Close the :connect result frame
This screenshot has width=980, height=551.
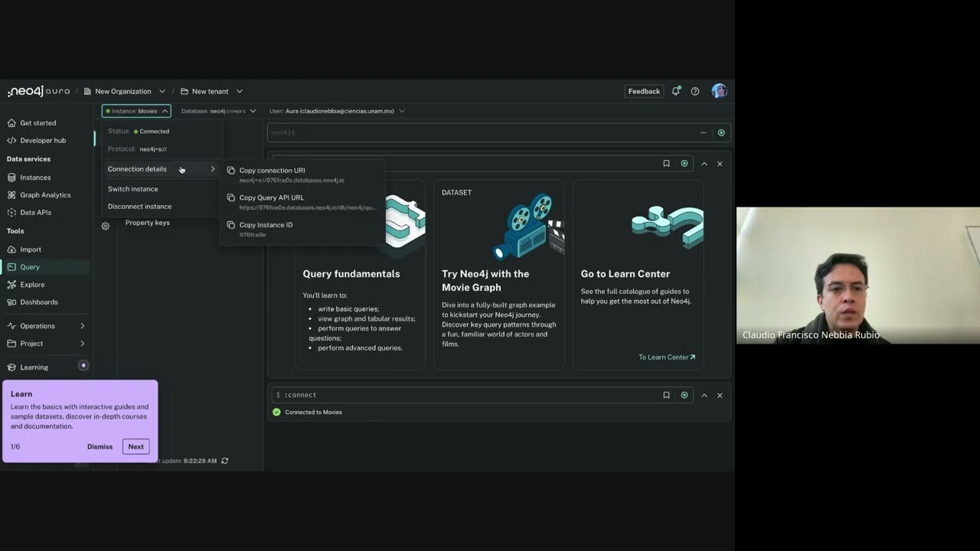720,395
